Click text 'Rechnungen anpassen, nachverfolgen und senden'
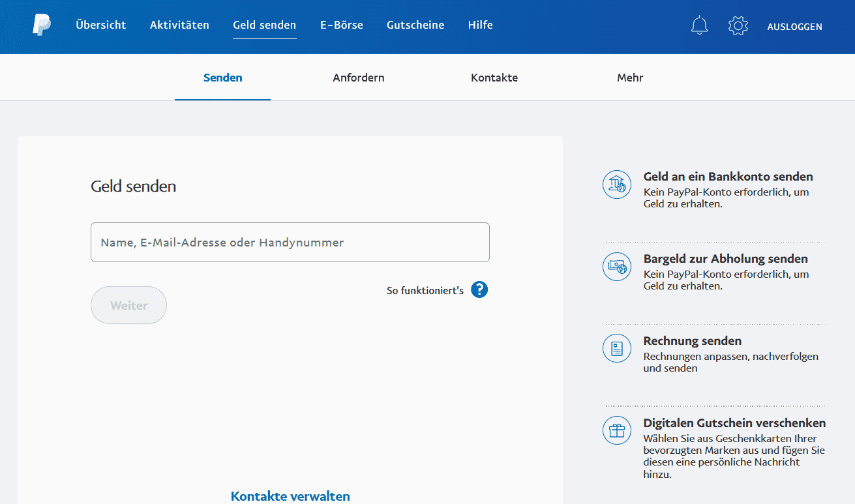 pos(730,363)
